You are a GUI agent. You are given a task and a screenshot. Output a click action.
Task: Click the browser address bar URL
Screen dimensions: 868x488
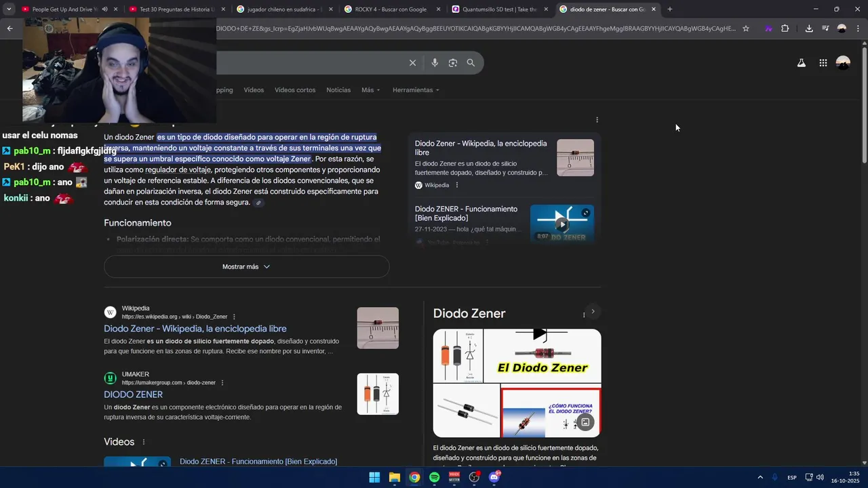pos(475,28)
